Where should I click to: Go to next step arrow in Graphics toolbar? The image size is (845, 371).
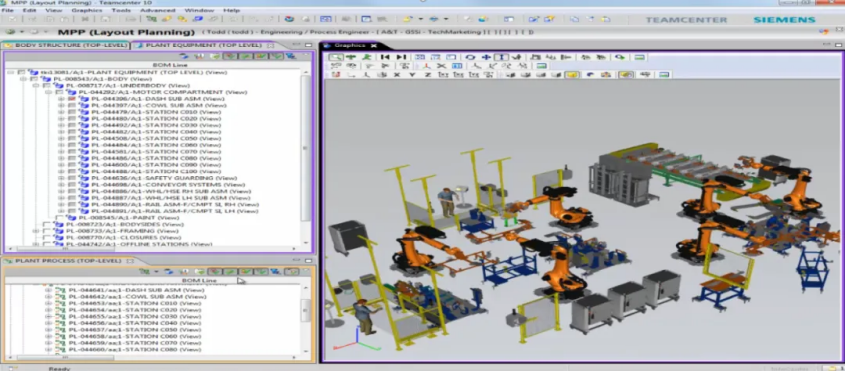tap(401, 57)
